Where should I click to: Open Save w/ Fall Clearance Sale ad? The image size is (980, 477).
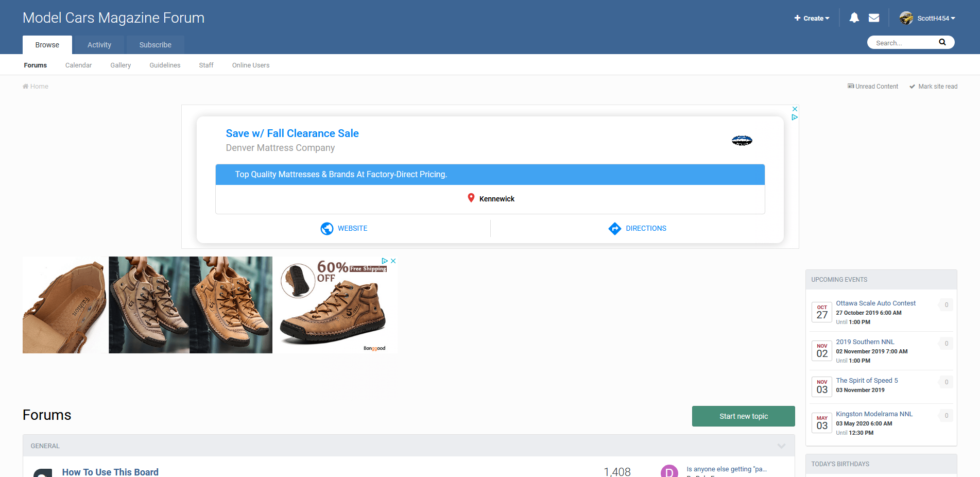click(x=293, y=133)
